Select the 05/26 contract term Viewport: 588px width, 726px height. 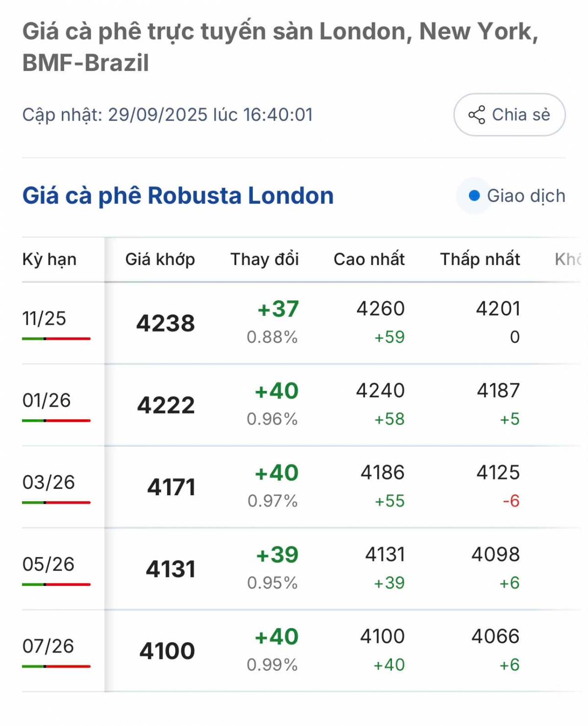(x=49, y=564)
